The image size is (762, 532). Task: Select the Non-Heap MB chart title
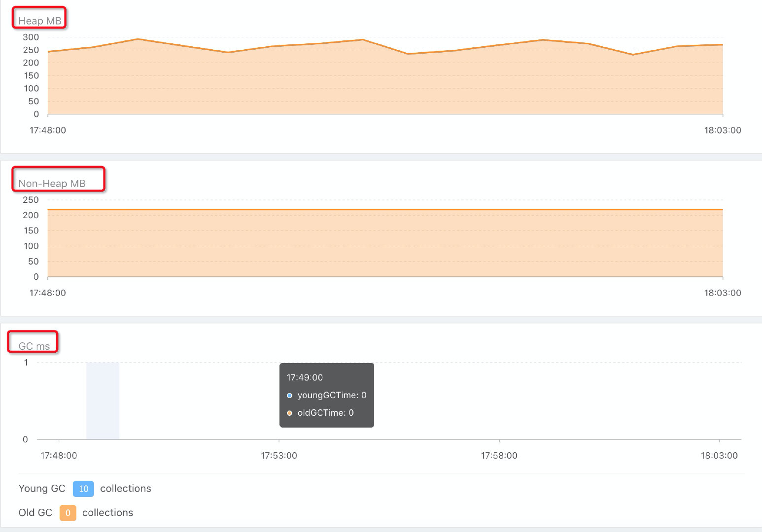coord(52,184)
